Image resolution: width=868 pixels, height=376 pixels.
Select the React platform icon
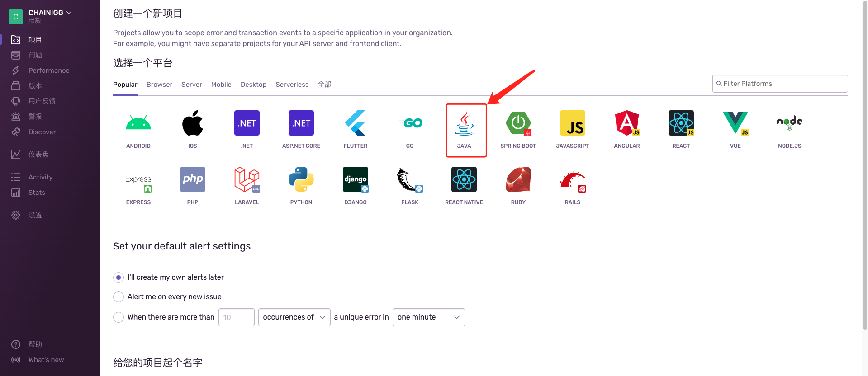(x=681, y=123)
